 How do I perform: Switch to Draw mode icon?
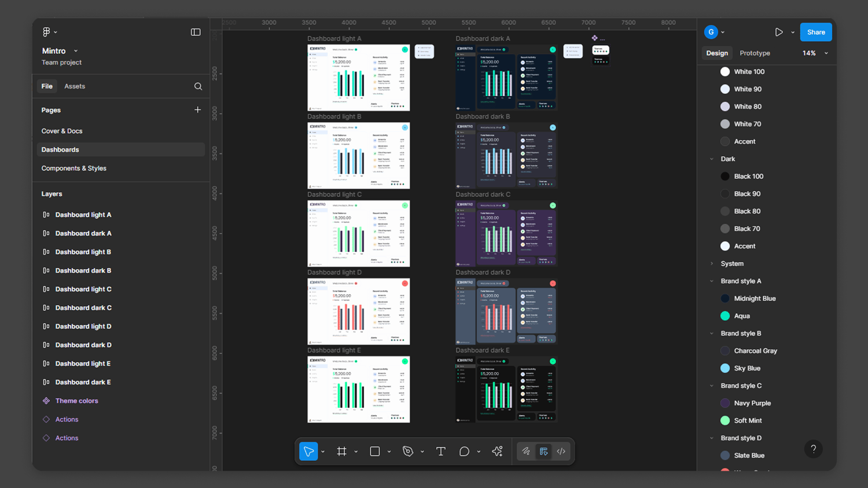pyautogui.click(x=526, y=452)
